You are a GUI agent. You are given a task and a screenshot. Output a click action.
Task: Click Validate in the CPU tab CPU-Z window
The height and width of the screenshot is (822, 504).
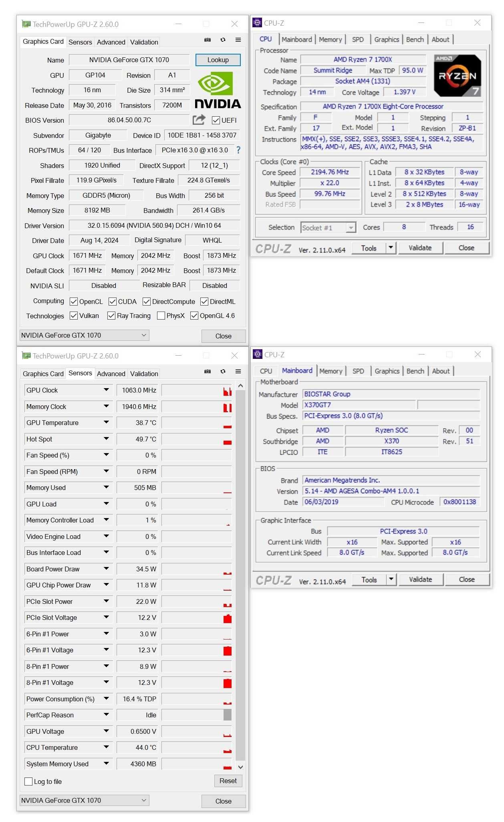coord(420,248)
